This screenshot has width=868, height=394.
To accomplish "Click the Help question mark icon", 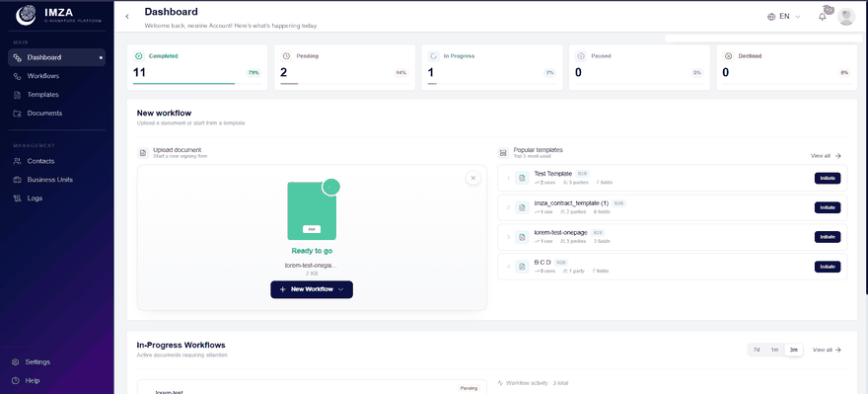I will pyautogui.click(x=16, y=381).
